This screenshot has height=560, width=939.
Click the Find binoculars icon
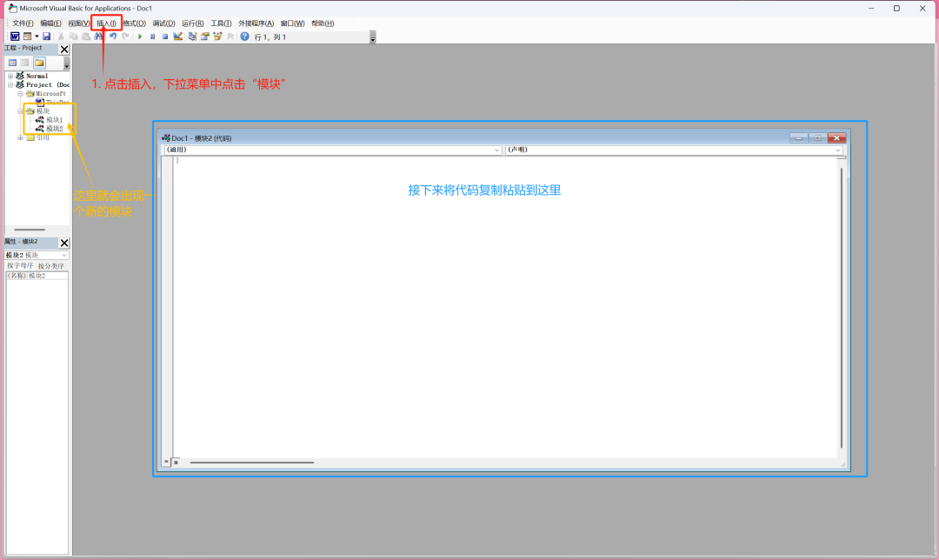(x=98, y=37)
